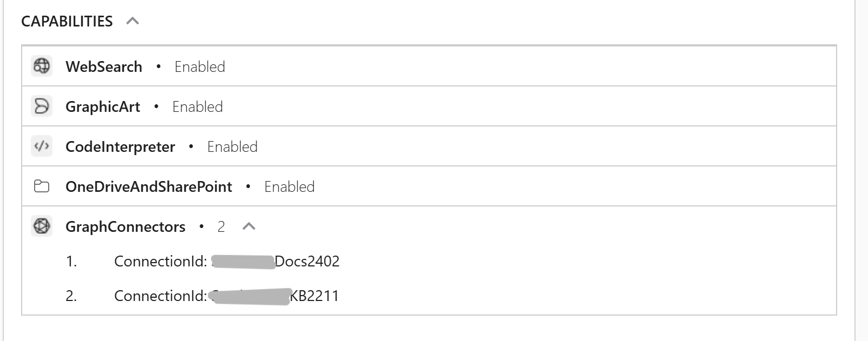
Task: Select the GraphConnectors capability label
Action: [126, 226]
